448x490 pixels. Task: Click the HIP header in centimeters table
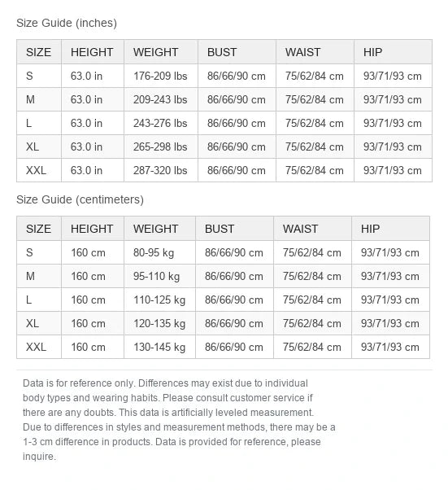[x=390, y=229]
